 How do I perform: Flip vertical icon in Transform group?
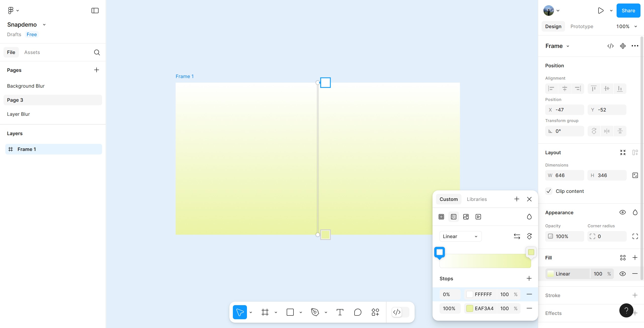[x=620, y=131]
